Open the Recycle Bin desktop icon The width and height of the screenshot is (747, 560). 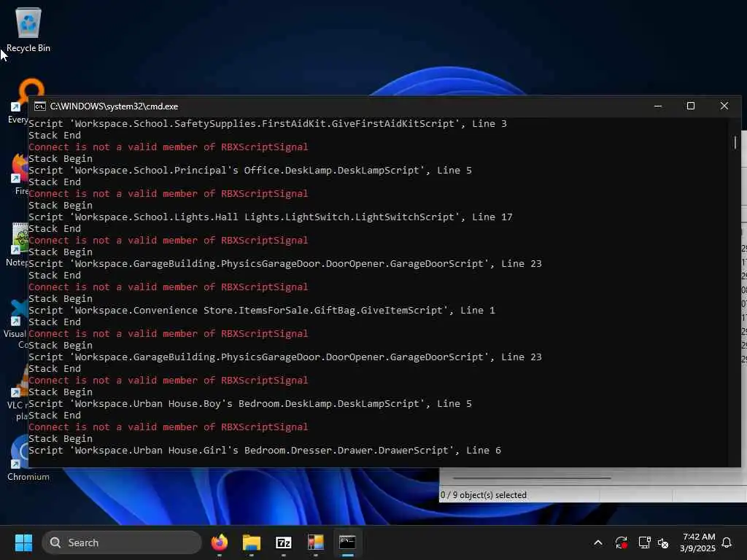point(28,30)
